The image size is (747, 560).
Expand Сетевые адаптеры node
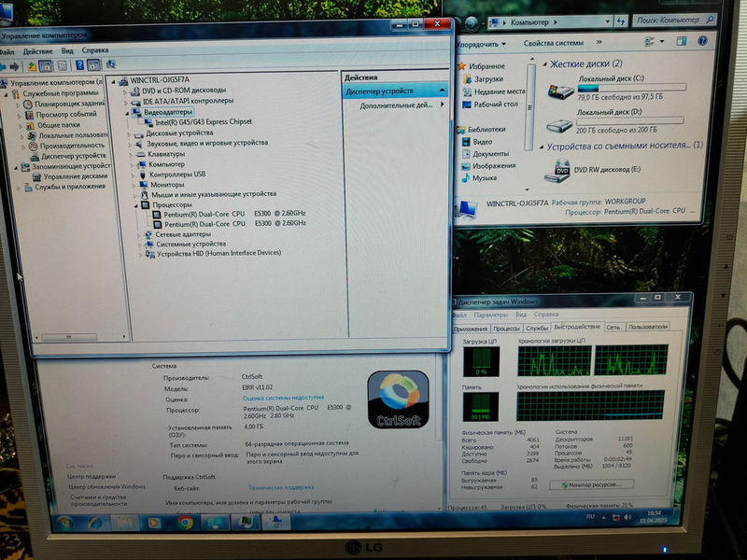coord(139,235)
